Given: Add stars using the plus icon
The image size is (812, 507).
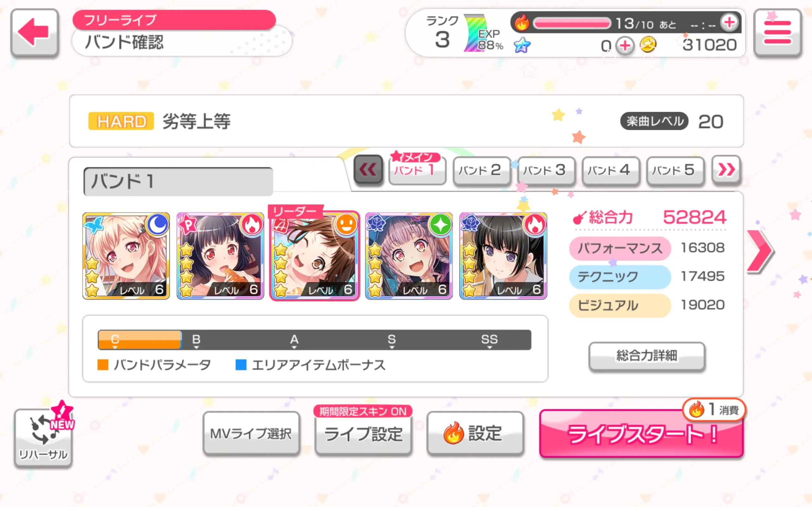Looking at the screenshot, I should 625,46.
